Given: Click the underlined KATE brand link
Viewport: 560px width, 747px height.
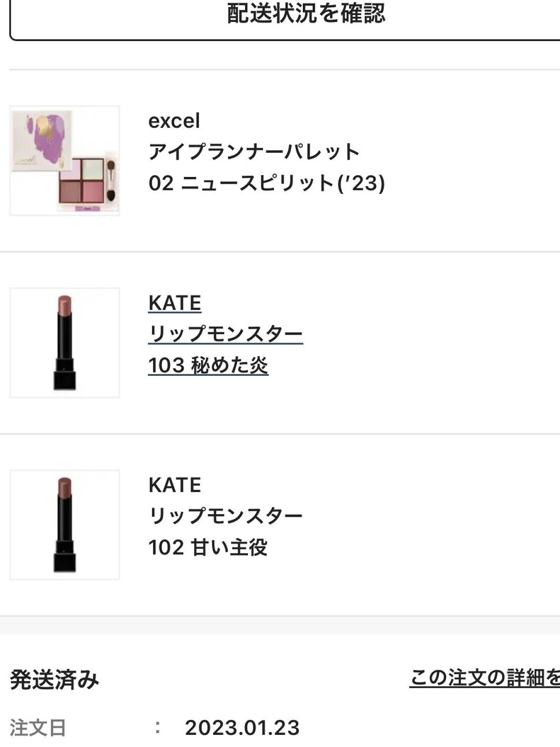Looking at the screenshot, I should [175, 303].
